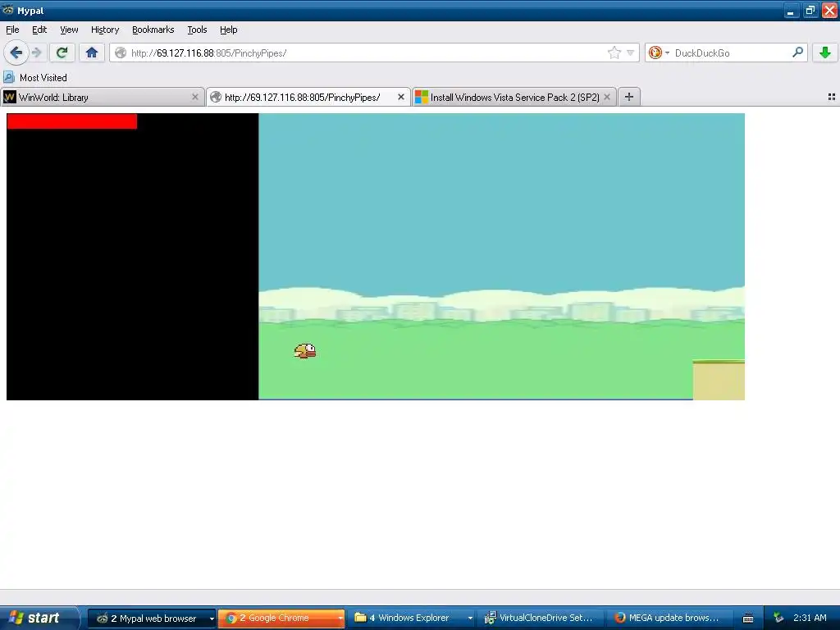Click the network connection tray icon

click(778, 619)
